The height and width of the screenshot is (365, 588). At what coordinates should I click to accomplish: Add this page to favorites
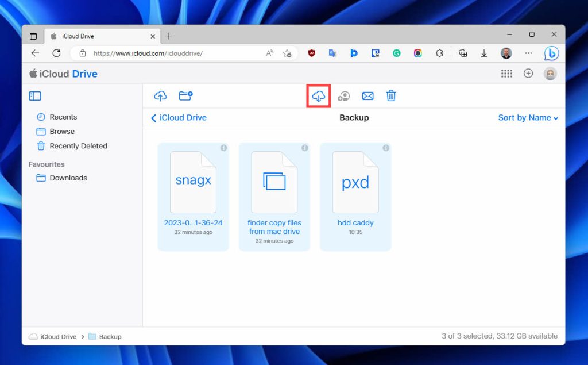[x=287, y=53]
